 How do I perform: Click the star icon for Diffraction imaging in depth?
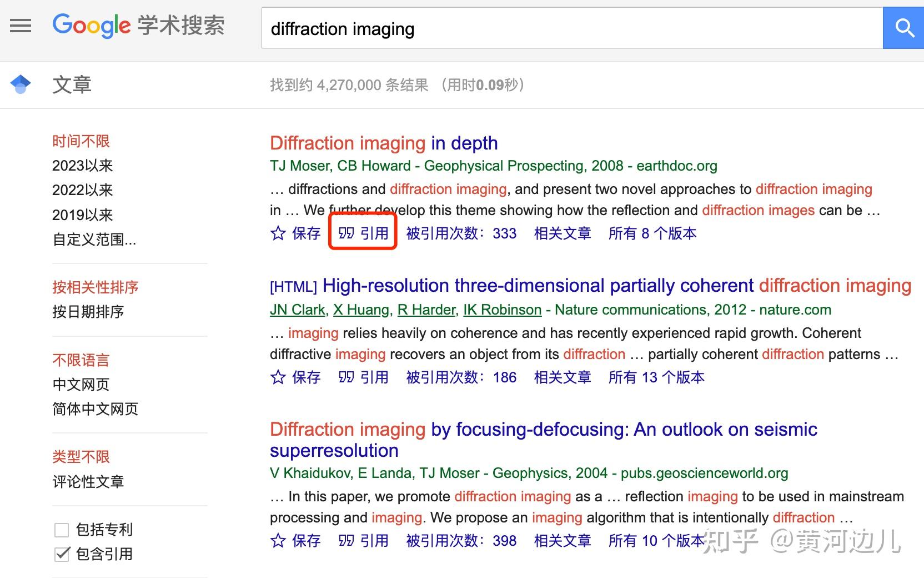tap(278, 233)
